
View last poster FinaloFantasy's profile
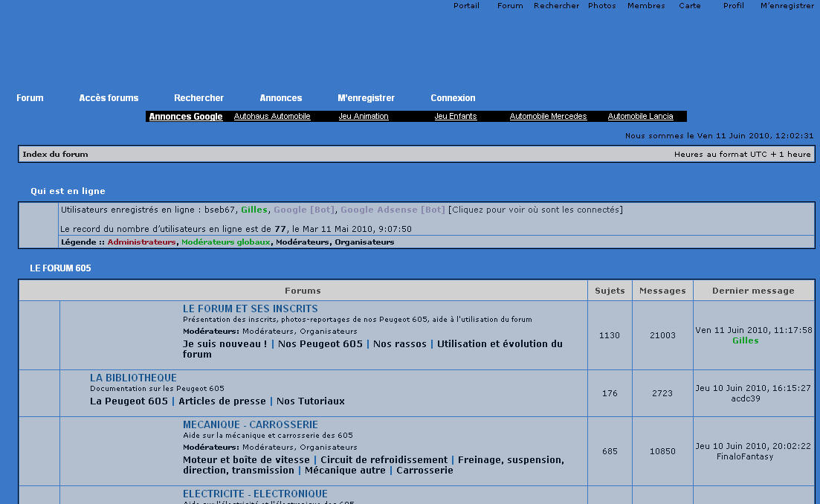(x=744, y=456)
